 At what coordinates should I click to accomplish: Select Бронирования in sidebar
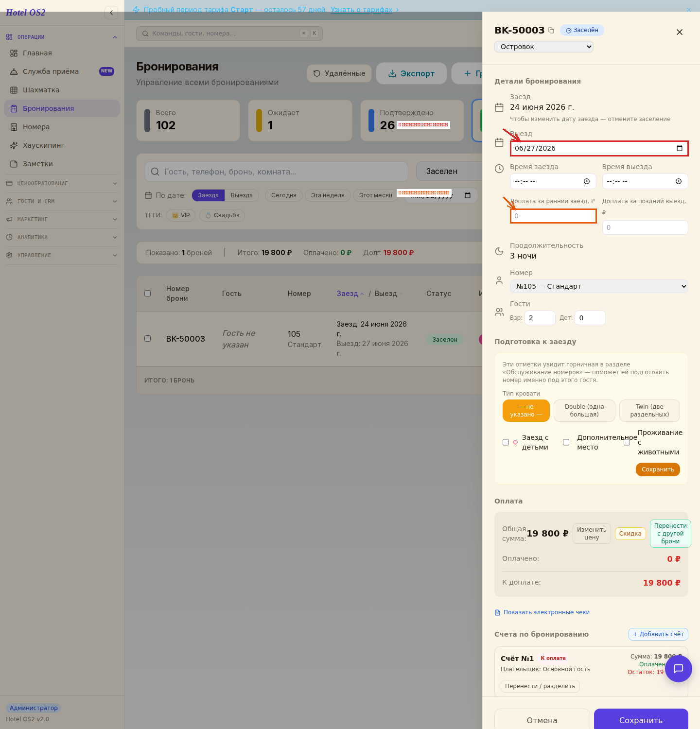pyautogui.click(x=62, y=108)
